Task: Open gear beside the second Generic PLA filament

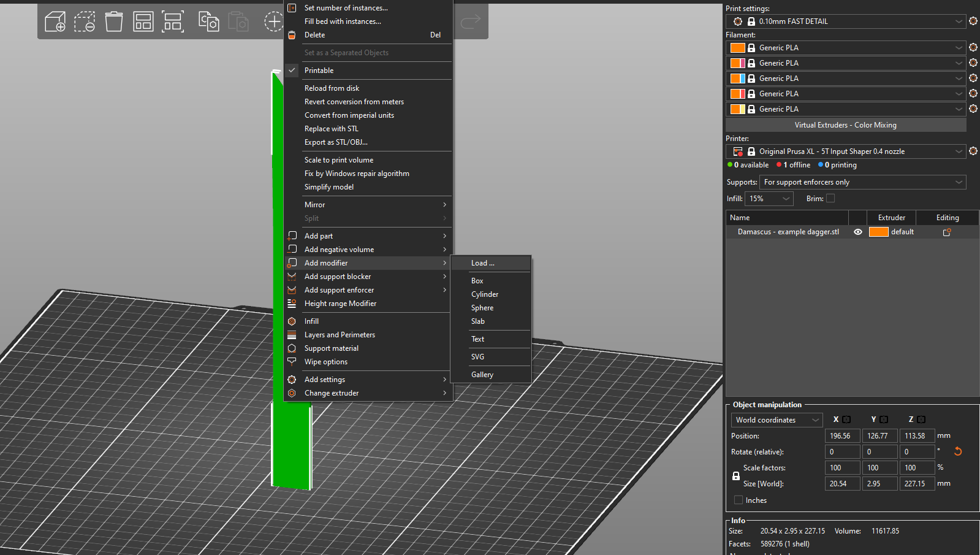Action: [973, 63]
